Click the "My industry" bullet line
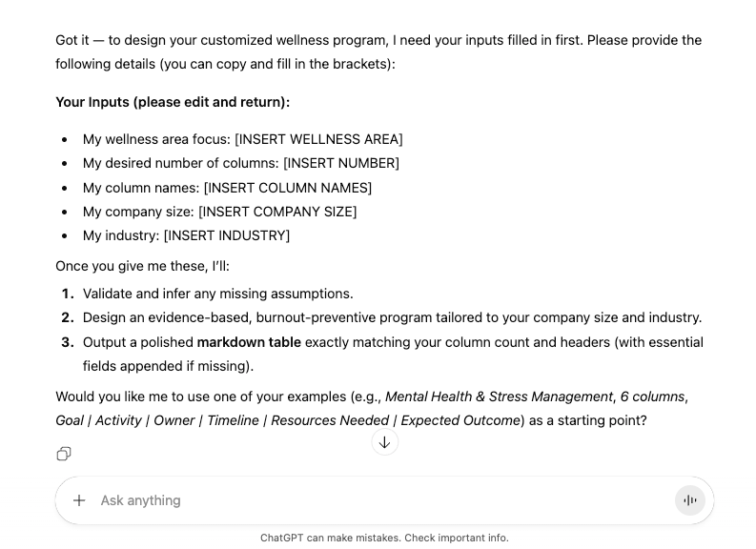The image size is (756, 549). [x=186, y=235]
